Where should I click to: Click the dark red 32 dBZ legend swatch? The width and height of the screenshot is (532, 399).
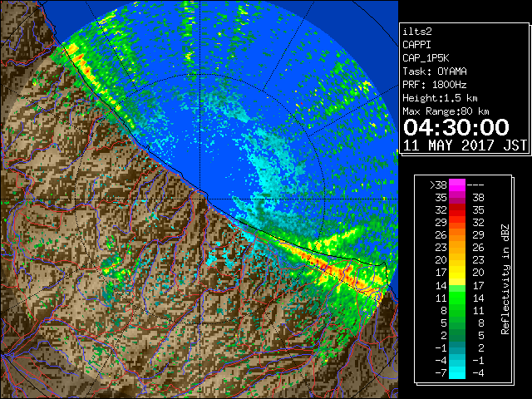click(457, 210)
